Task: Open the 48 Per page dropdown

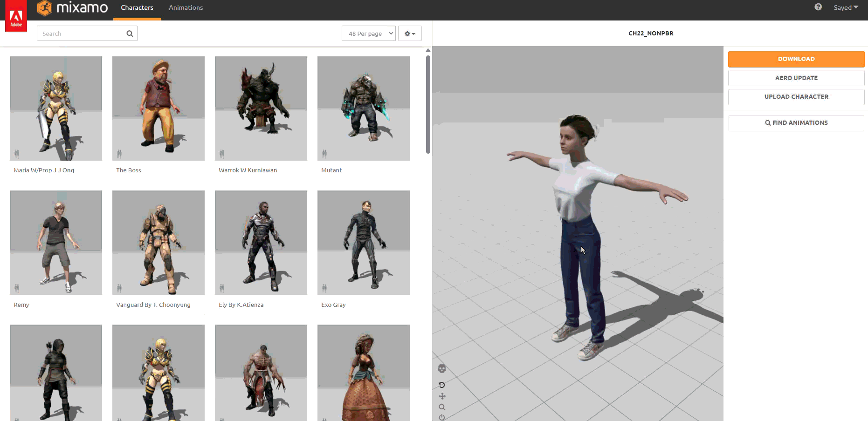Action: 369,34
